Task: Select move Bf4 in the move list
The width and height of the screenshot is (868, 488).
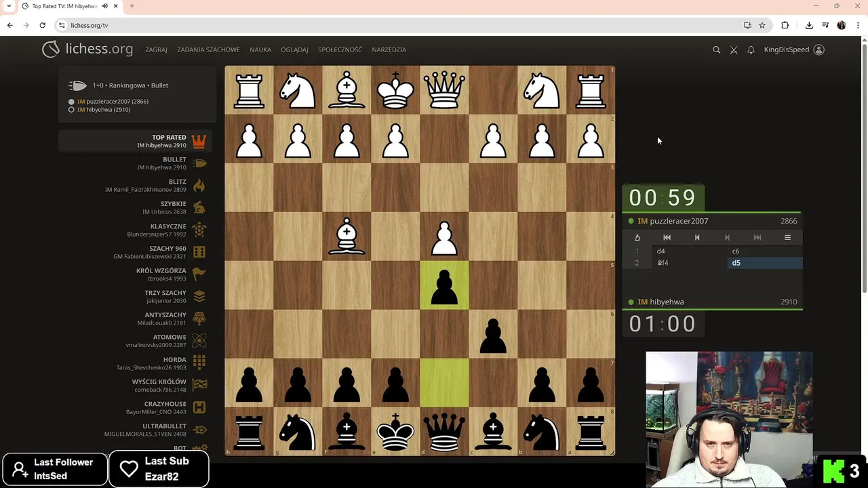Action: 688,263
